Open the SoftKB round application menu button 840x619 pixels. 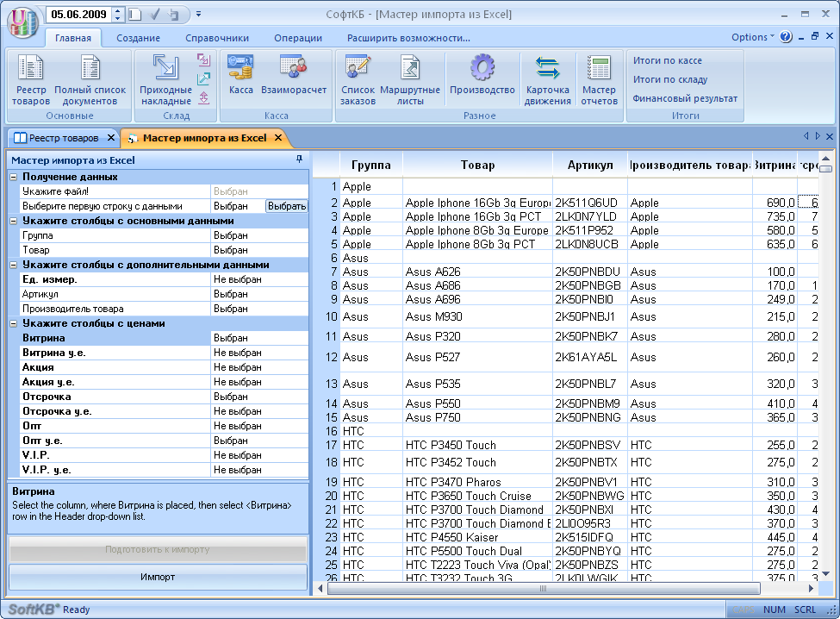point(22,22)
